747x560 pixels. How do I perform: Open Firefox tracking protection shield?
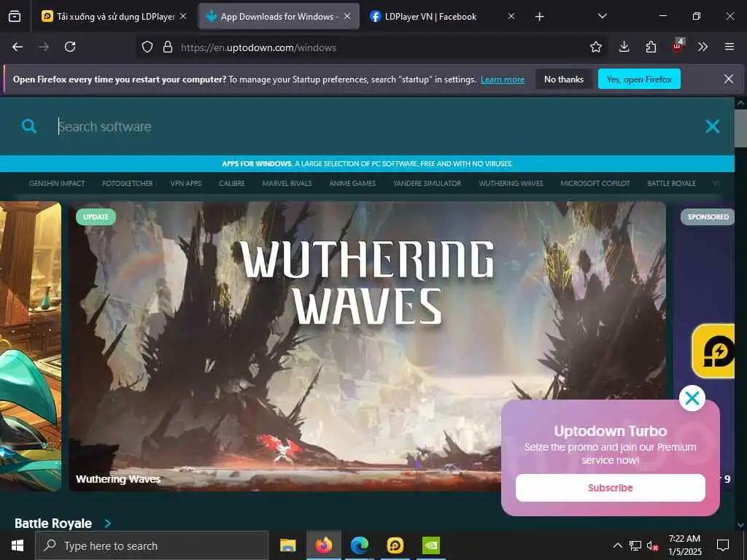[x=147, y=47]
